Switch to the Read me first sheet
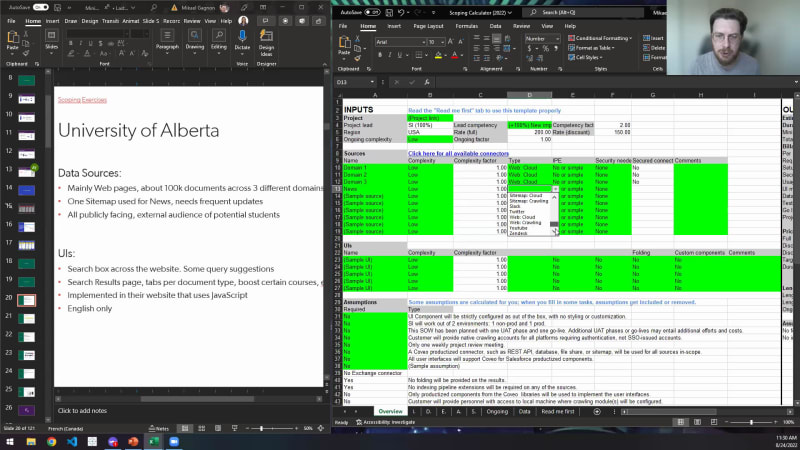The height and width of the screenshot is (450, 800). pos(558,411)
